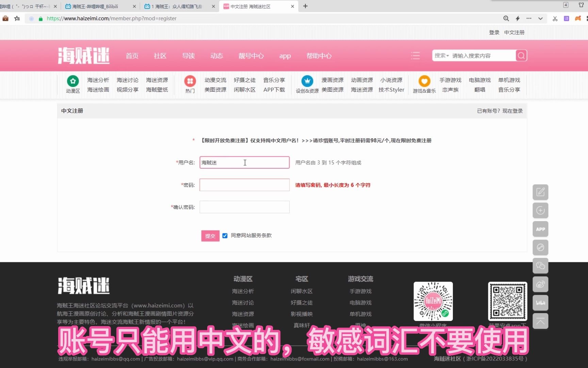The image size is (588, 368).
Task: Click the favorites star icon in browser toolbar
Action: point(17,18)
